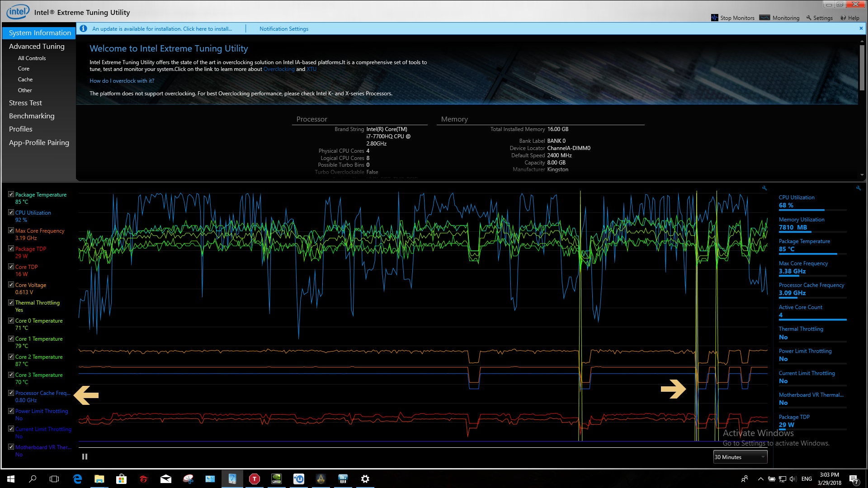The height and width of the screenshot is (488, 868).
Task: Open Notification Settings link
Action: click(x=284, y=28)
